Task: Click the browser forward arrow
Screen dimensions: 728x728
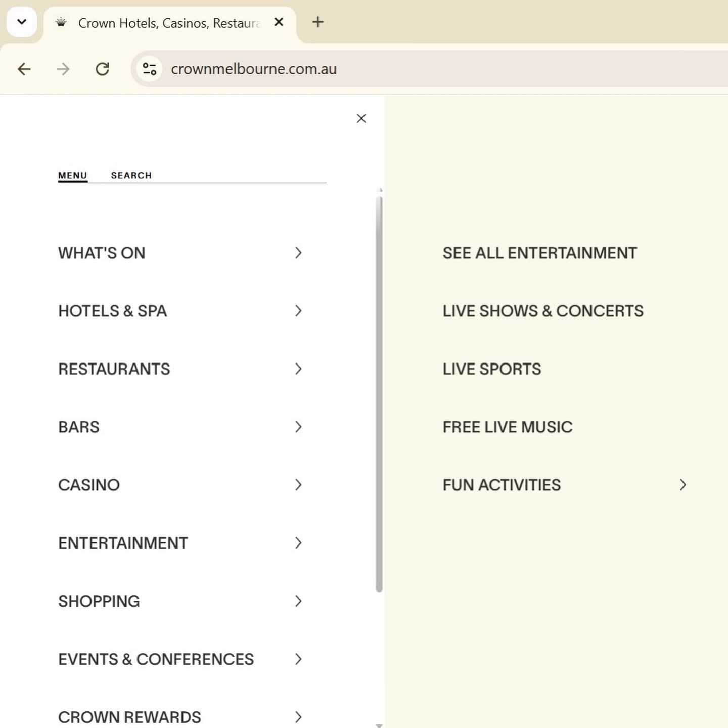Action: [x=63, y=69]
